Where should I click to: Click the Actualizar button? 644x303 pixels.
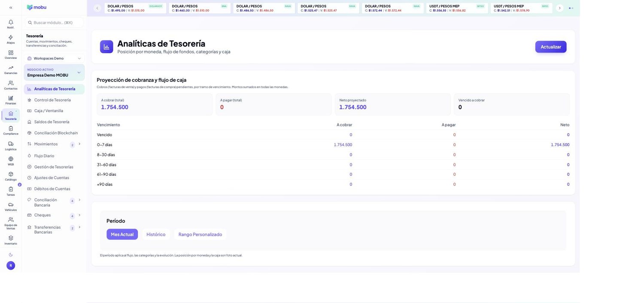coord(551,47)
